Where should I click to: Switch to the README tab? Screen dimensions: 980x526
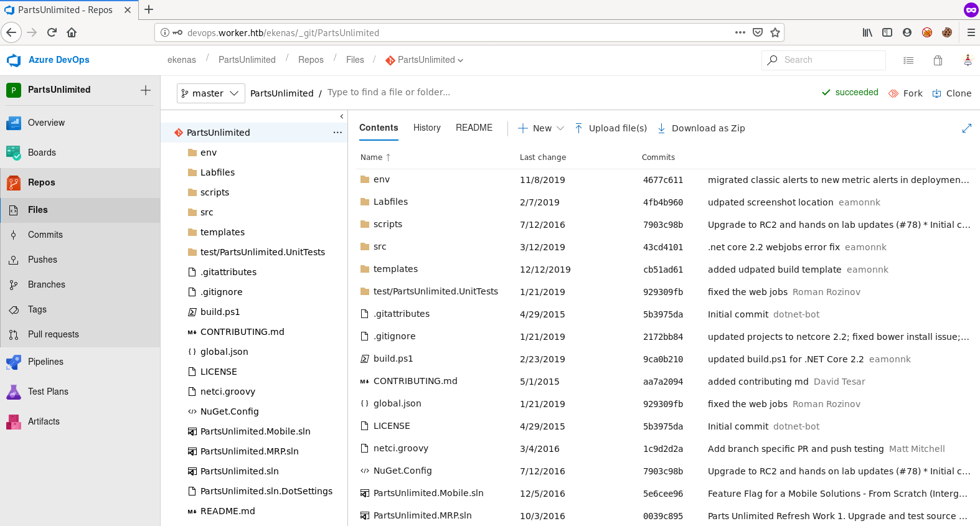(474, 128)
